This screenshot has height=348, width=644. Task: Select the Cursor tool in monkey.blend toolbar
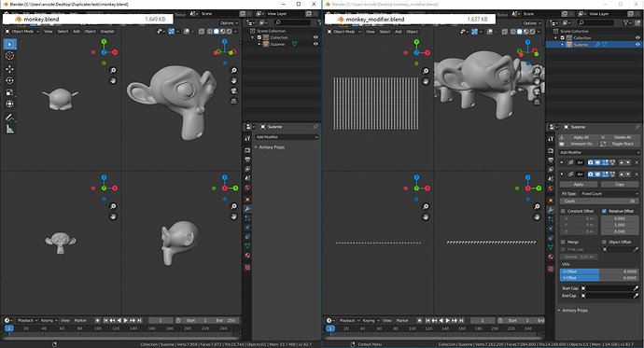[10, 56]
